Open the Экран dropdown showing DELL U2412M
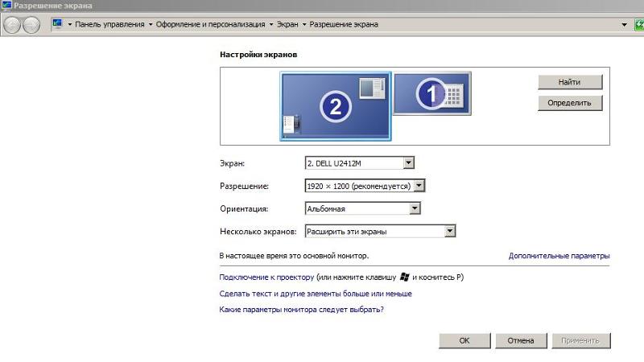 (359, 163)
